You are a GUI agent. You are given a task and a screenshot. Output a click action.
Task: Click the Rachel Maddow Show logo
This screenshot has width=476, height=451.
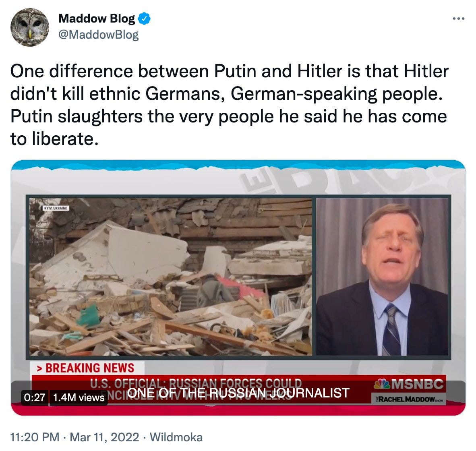tap(407, 399)
